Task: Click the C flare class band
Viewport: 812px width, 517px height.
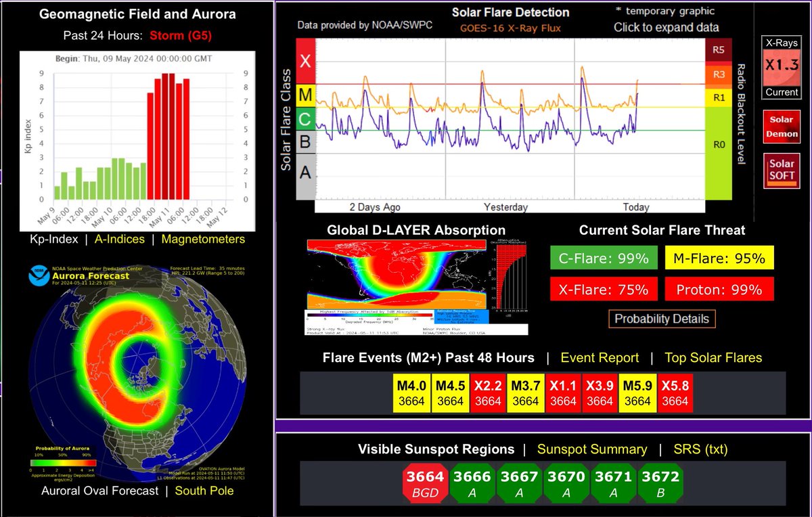Action: click(x=306, y=119)
